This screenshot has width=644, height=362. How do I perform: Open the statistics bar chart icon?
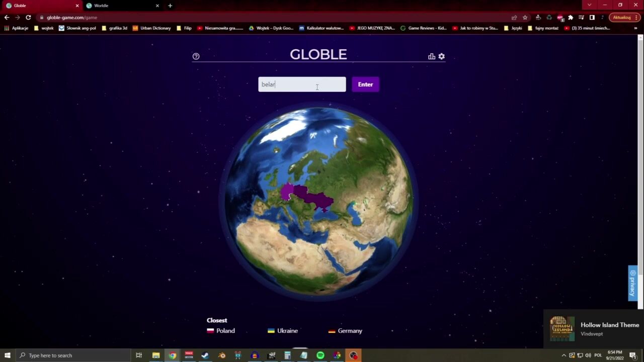[x=431, y=56]
